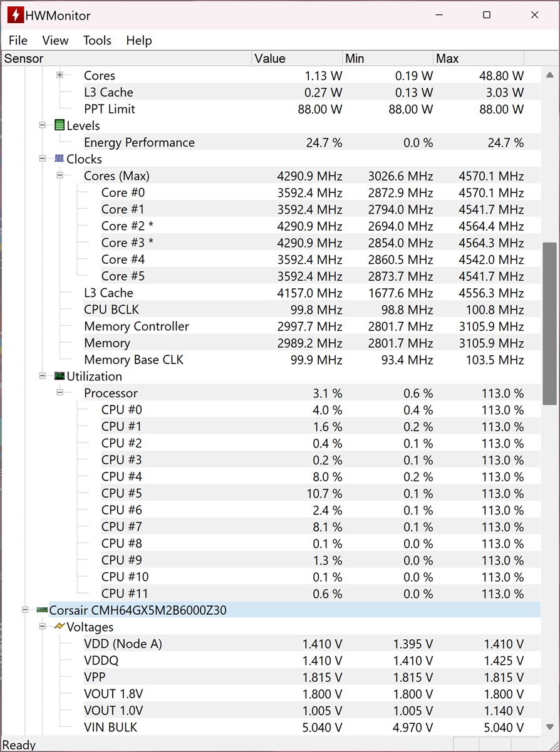Click the Max column header
This screenshot has width=560, height=752.
pos(479,58)
